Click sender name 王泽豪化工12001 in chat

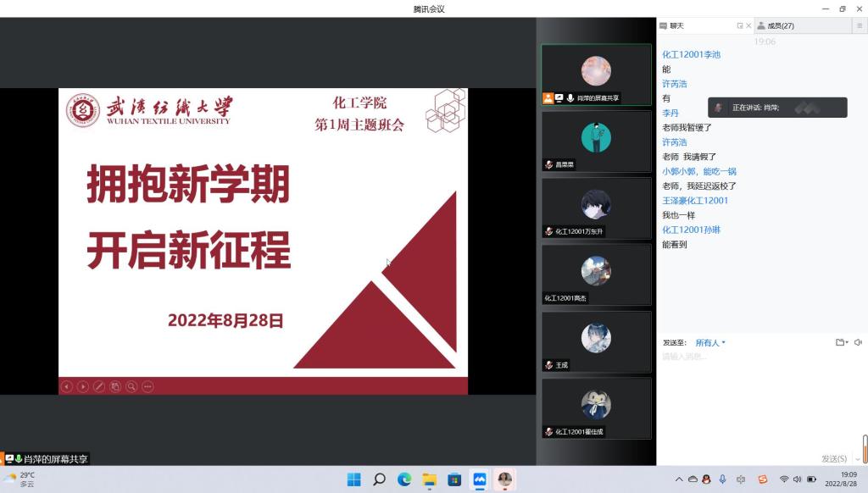point(694,201)
